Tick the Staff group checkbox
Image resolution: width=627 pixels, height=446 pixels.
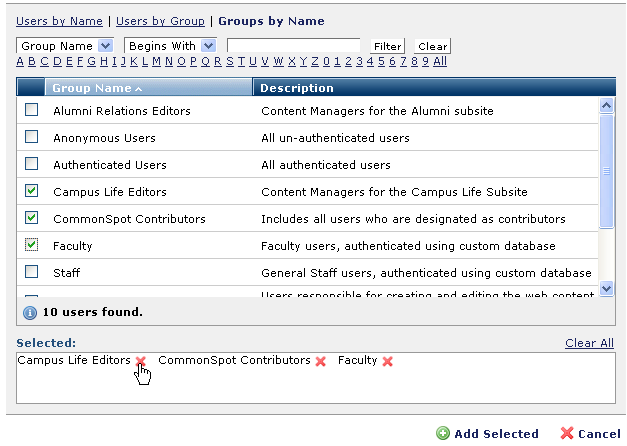(x=32, y=272)
